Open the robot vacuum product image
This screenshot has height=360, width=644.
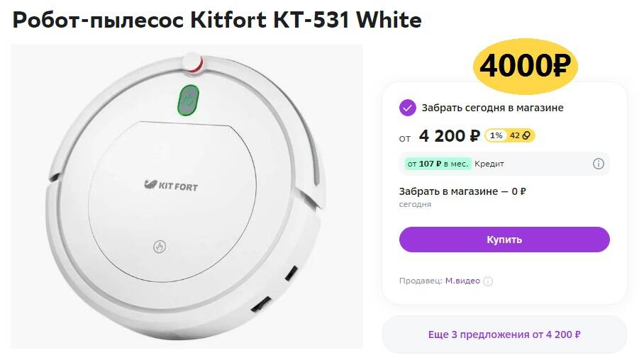click(x=187, y=196)
